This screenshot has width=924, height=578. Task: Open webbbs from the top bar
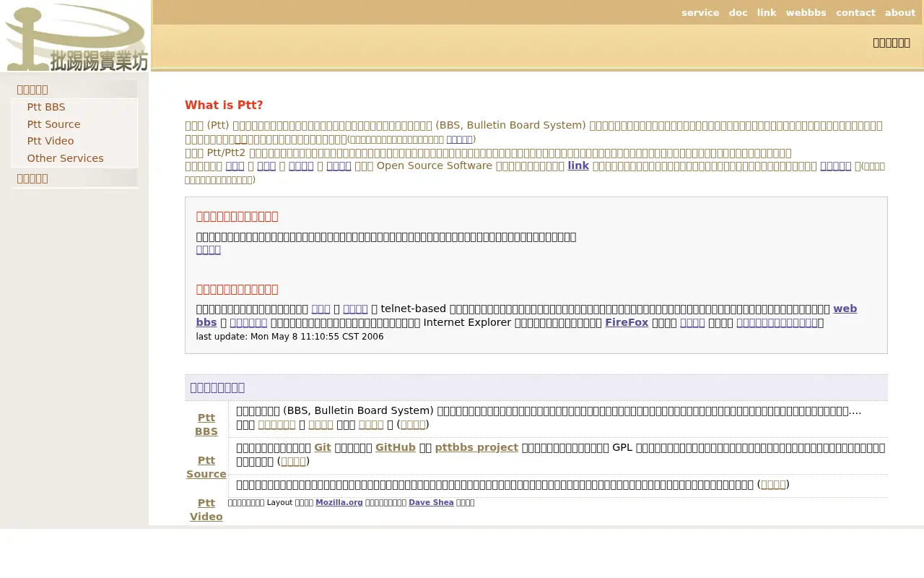point(806,12)
